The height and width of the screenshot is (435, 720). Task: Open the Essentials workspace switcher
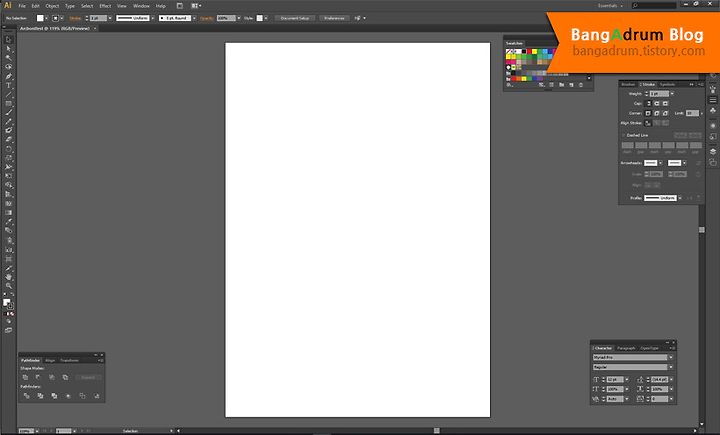610,6
